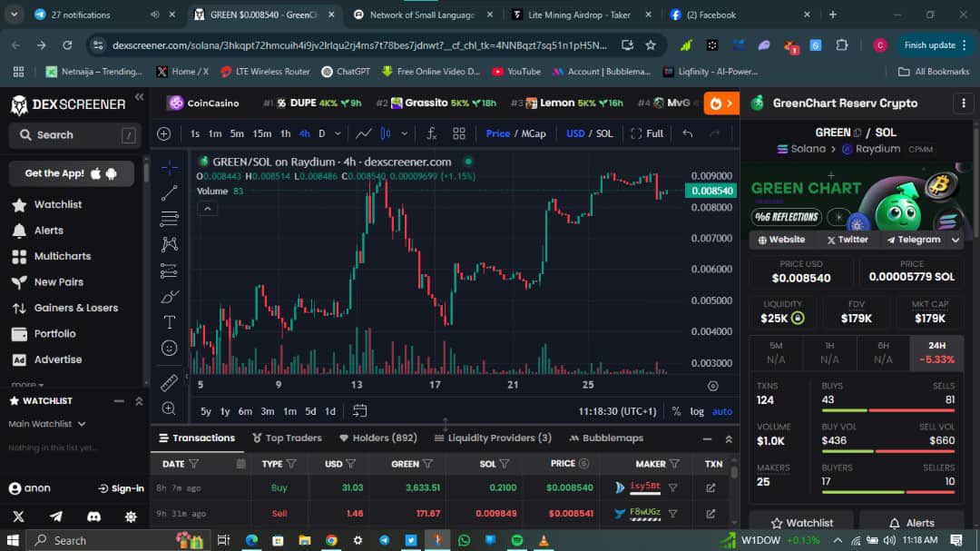Open the sidebar settings gear
This screenshot has width=980, height=551.
[x=131, y=517]
